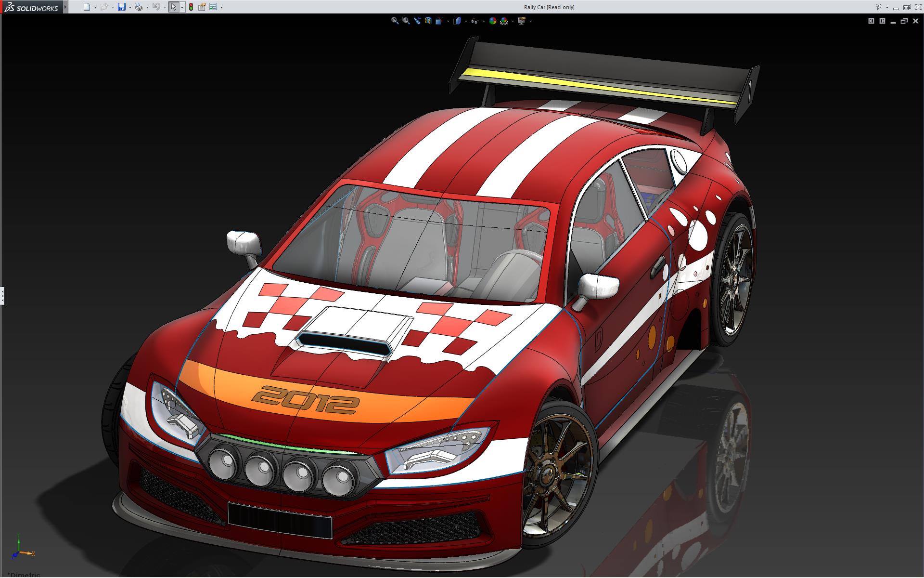924x578 pixels.
Task: Collapse left panel using split arrow button
Action: (871, 21)
